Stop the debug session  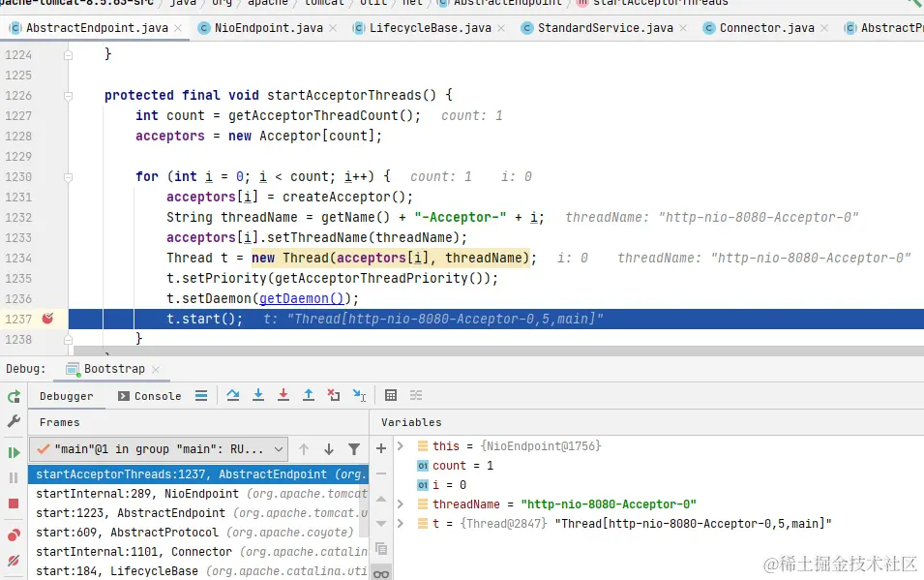14,504
